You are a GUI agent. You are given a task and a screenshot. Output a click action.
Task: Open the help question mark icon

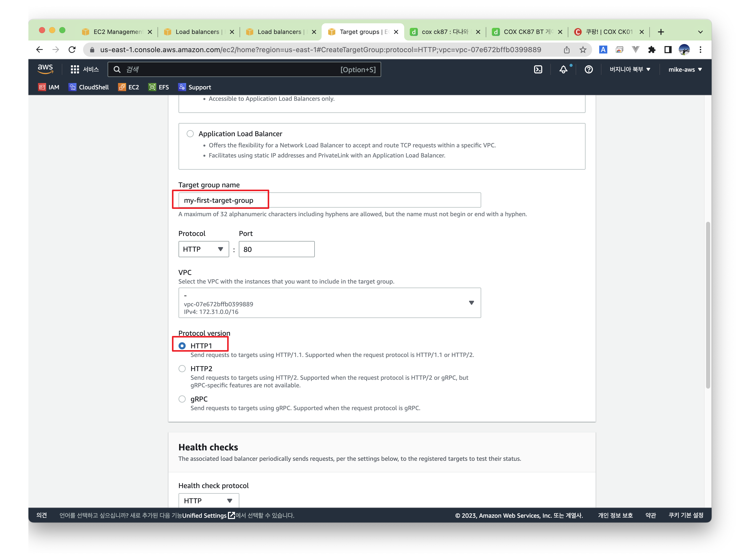click(x=589, y=70)
